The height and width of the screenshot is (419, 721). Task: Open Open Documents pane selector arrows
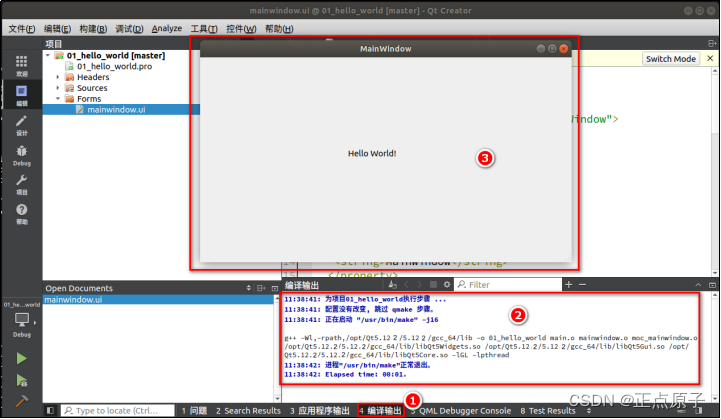point(249,288)
